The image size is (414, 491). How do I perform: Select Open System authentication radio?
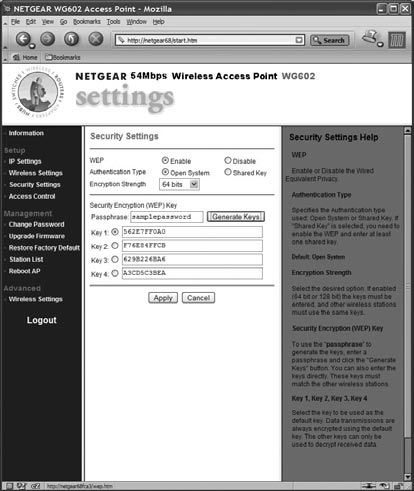165,172
